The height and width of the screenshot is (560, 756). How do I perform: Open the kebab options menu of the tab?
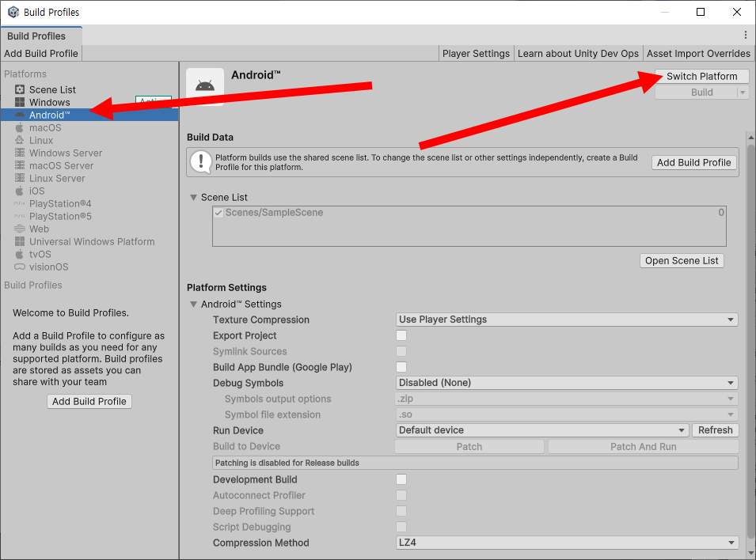[x=746, y=35]
